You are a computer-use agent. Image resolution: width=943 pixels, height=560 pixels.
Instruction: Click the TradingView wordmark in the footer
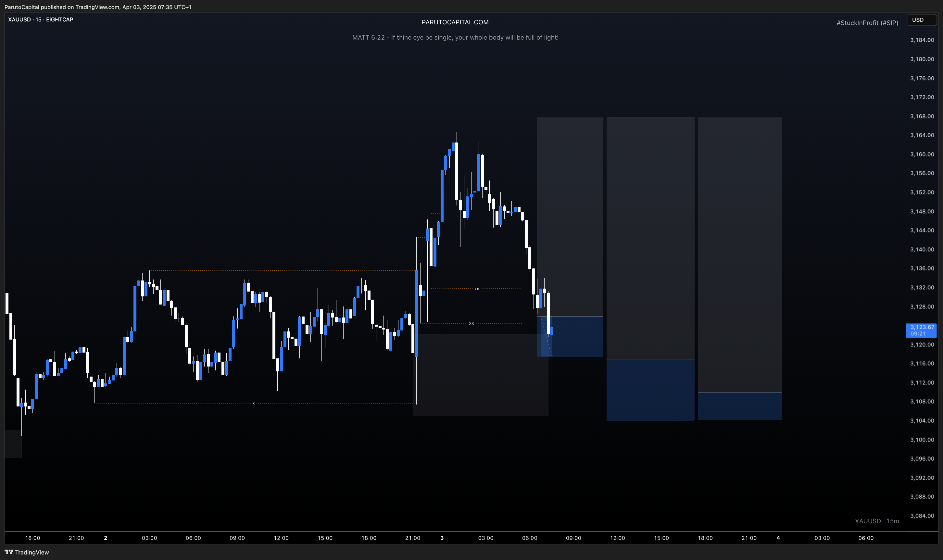pos(32,552)
